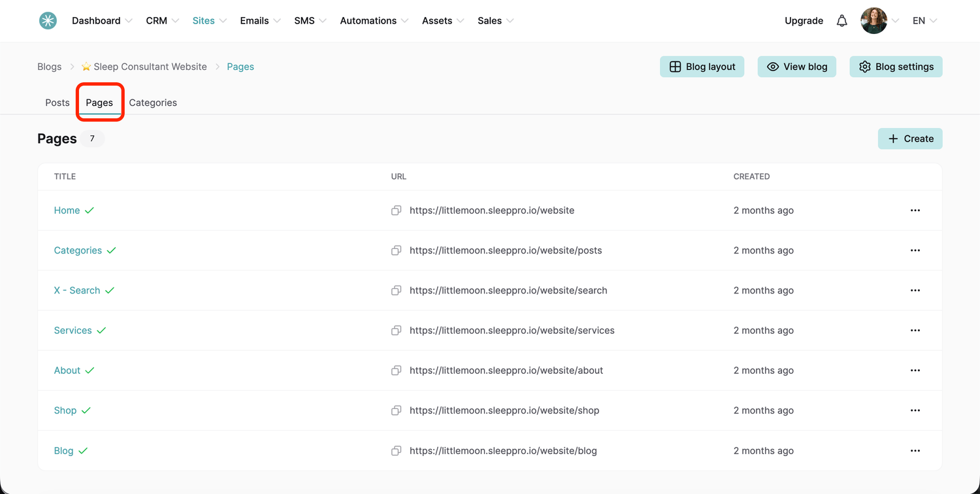Open more options for Services row
The width and height of the screenshot is (980, 494).
pos(915,331)
